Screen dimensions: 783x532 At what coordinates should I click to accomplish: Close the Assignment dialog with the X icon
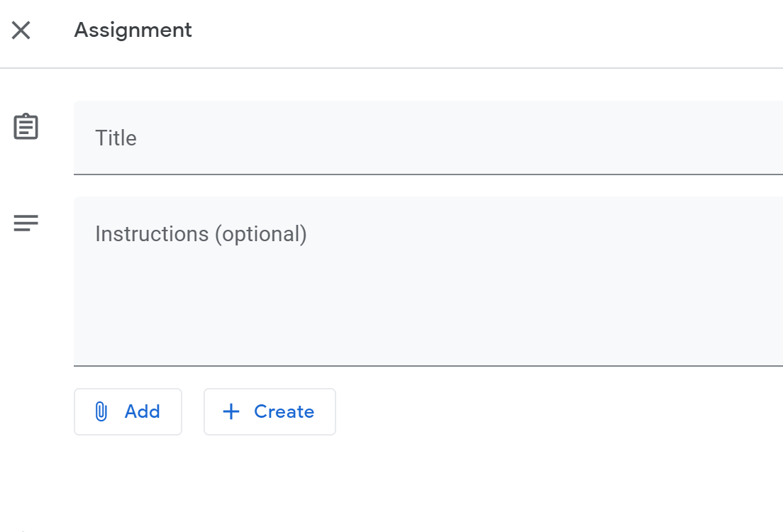[x=21, y=31]
